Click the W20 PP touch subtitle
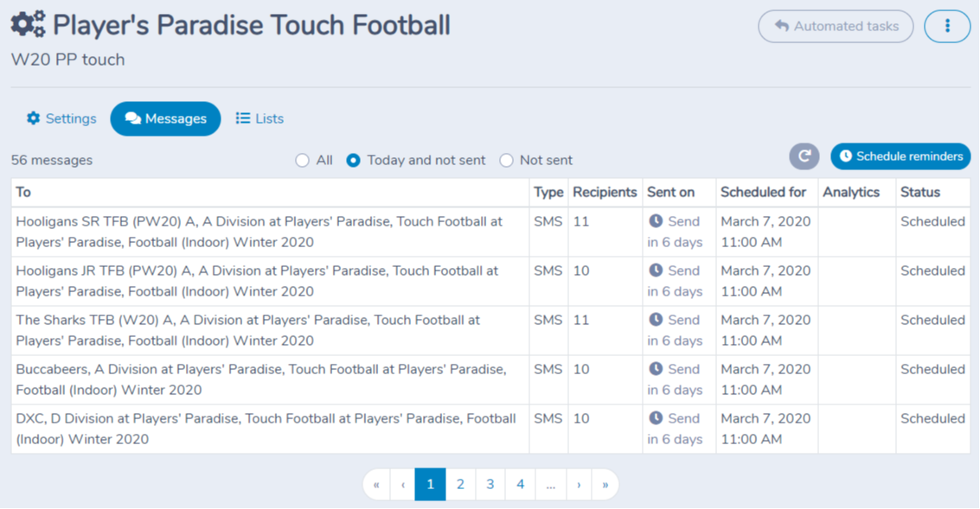 point(68,60)
